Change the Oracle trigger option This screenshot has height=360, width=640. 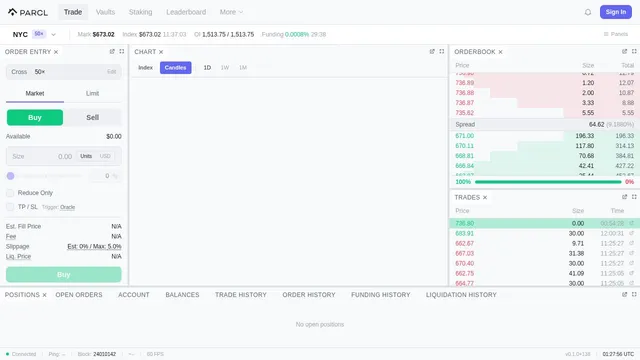tap(67, 207)
